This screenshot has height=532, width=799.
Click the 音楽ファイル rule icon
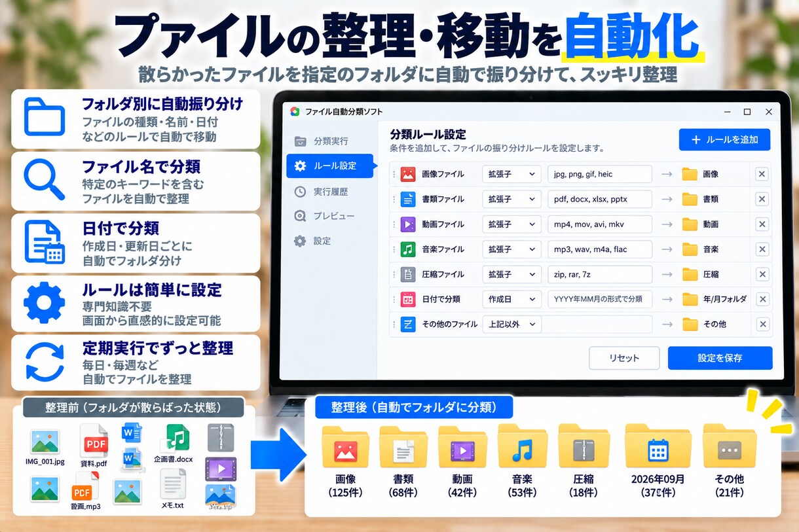point(408,249)
